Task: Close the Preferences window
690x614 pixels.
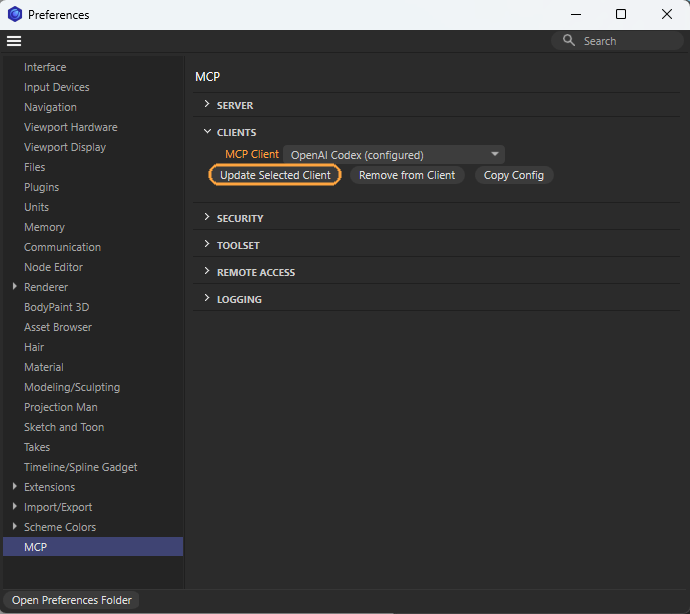Action: (x=666, y=14)
